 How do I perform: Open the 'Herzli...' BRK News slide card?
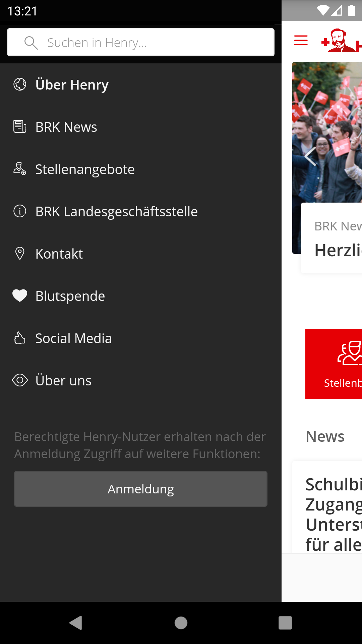[331, 238]
